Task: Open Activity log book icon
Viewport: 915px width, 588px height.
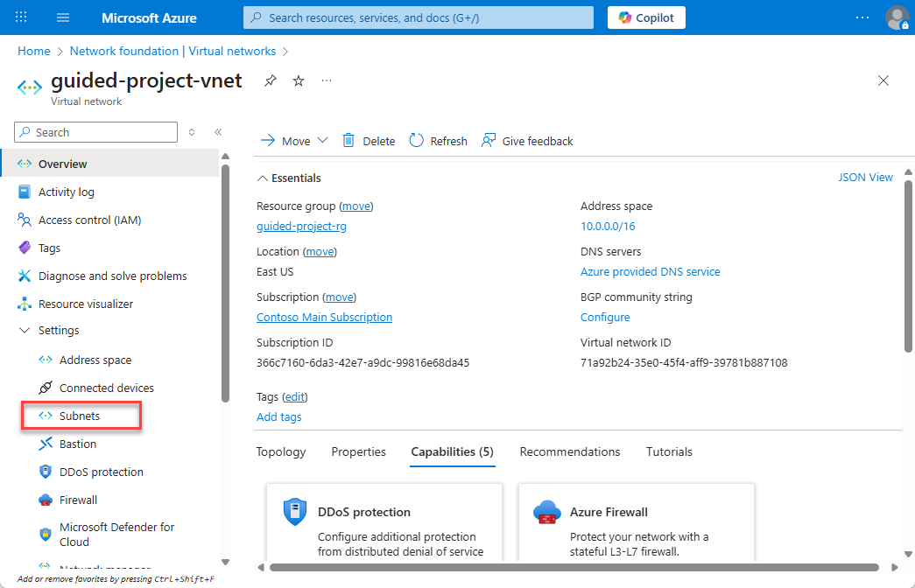Action: coord(24,192)
